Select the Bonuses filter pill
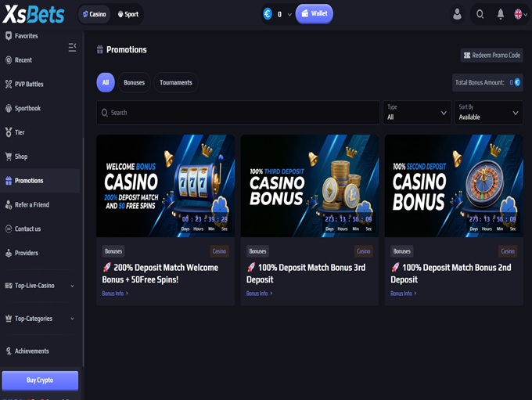Viewport: 532px width, 400px height. 135,82
